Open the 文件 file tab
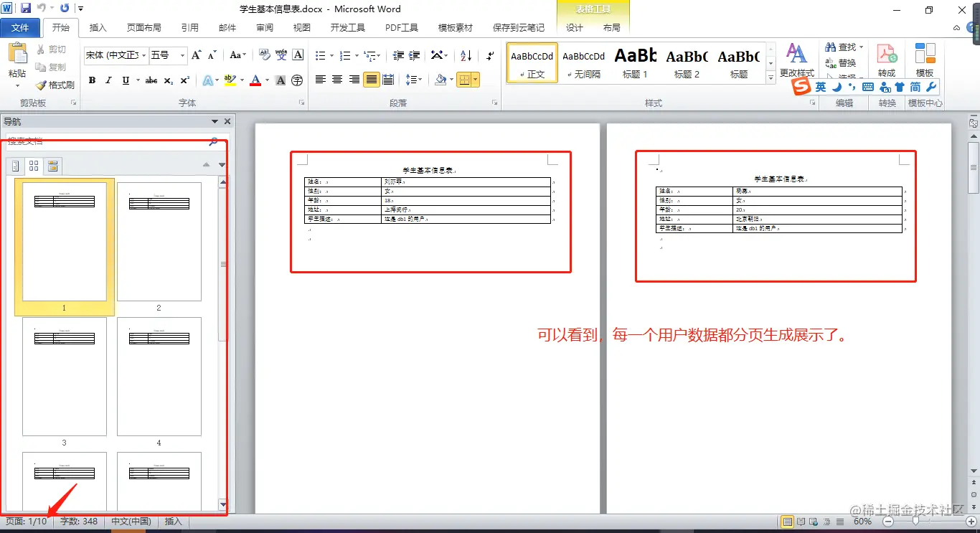This screenshot has width=980, height=533. (x=20, y=28)
